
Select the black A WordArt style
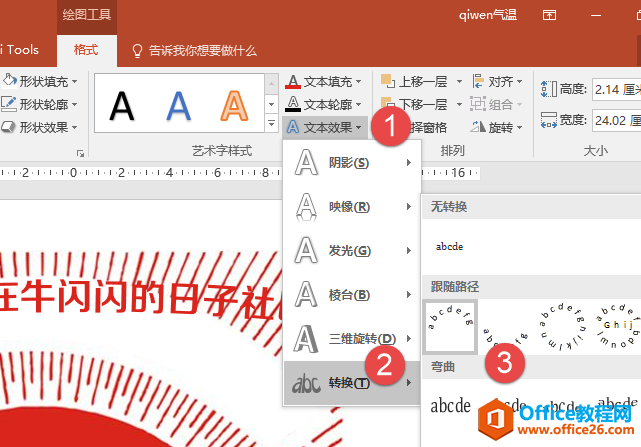(x=121, y=106)
